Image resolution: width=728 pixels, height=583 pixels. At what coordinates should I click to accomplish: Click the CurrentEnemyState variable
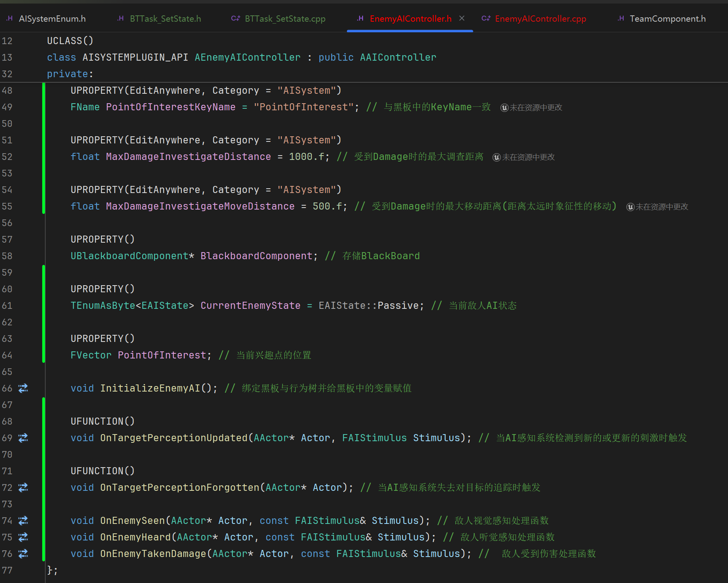[250, 306]
